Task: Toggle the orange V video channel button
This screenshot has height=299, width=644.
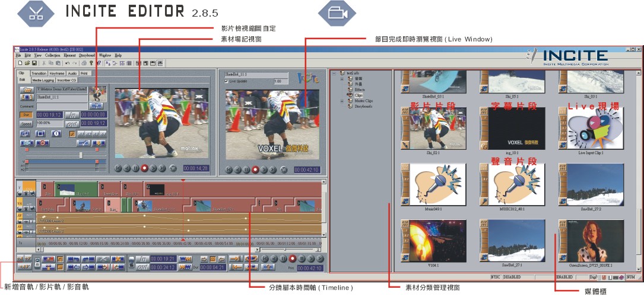Action: (72, 134)
